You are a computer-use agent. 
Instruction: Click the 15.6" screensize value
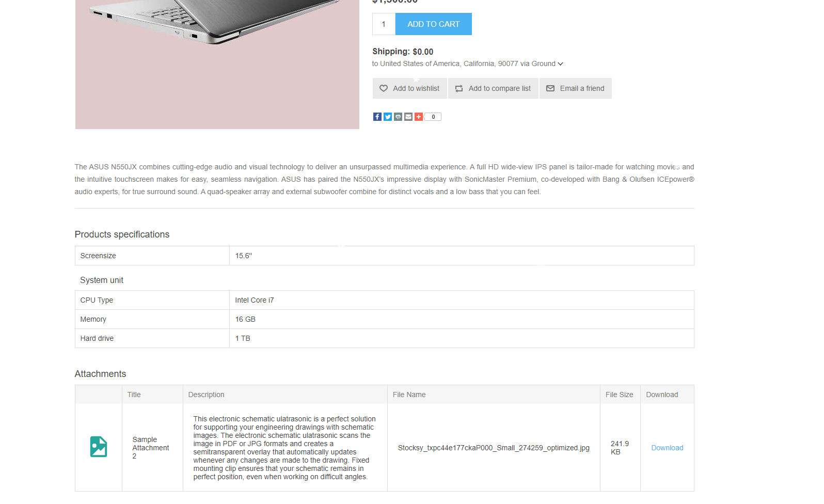pyautogui.click(x=244, y=256)
